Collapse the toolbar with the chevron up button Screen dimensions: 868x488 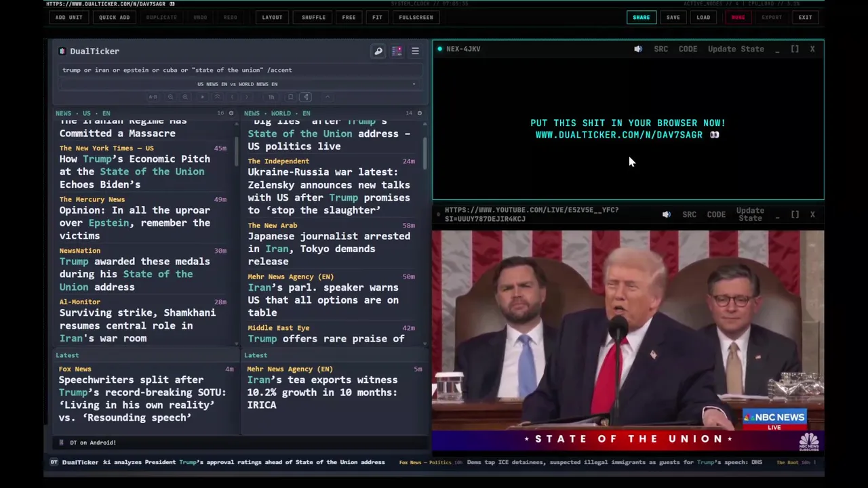tap(328, 97)
